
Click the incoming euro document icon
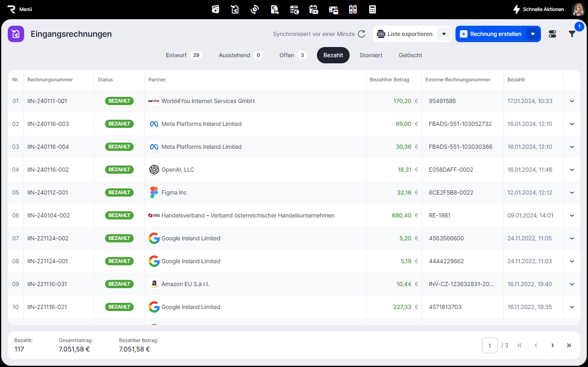(x=235, y=9)
